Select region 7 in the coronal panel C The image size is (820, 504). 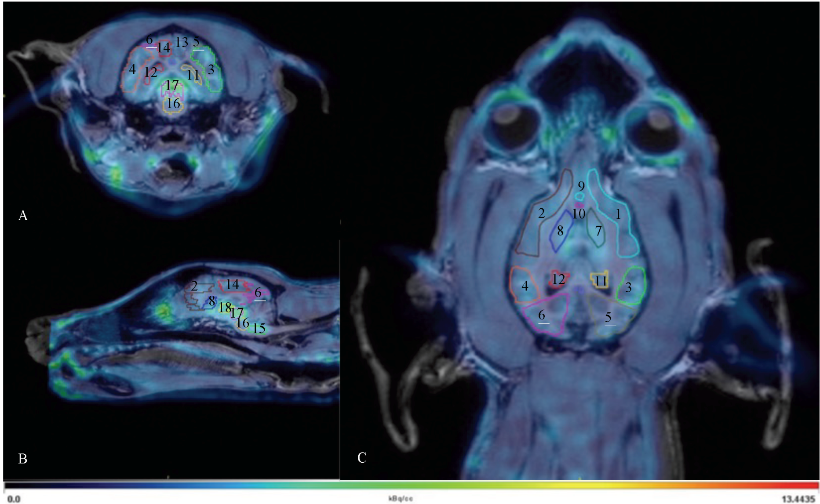point(598,231)
